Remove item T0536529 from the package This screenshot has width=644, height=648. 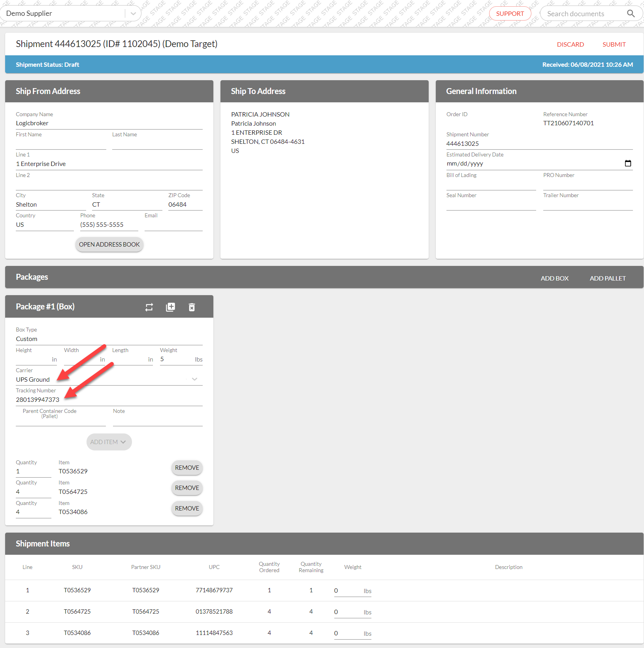(x=187, y=468)
